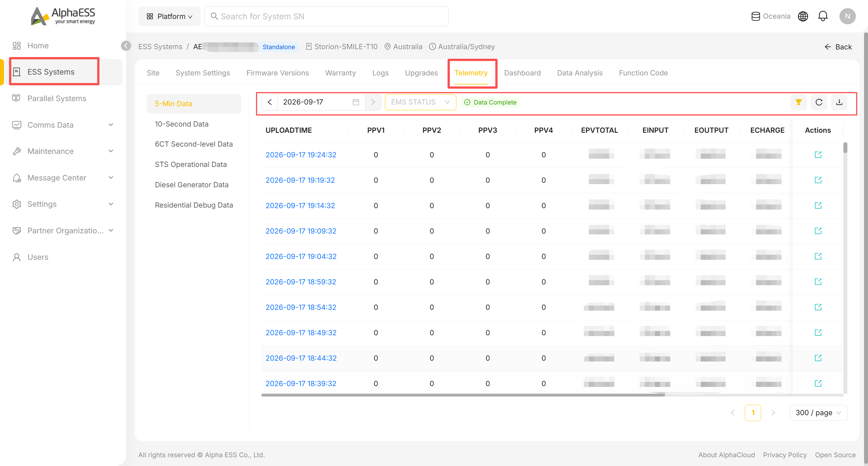Focus the Search for System SN field
Viewport: 868px width, 466px height.
point(326,16)
